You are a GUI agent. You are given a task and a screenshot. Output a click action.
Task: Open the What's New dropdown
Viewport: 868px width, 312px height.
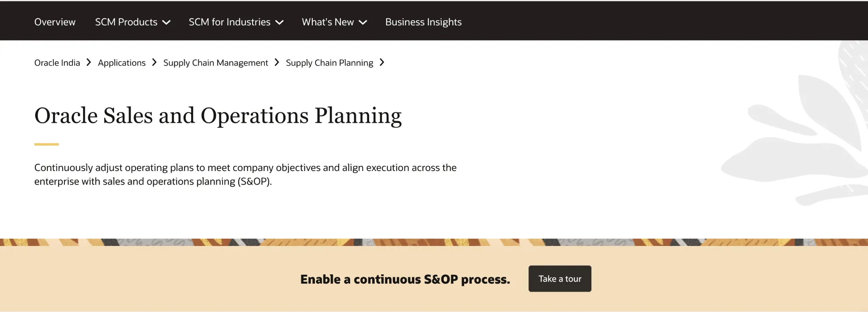[334, 22]
